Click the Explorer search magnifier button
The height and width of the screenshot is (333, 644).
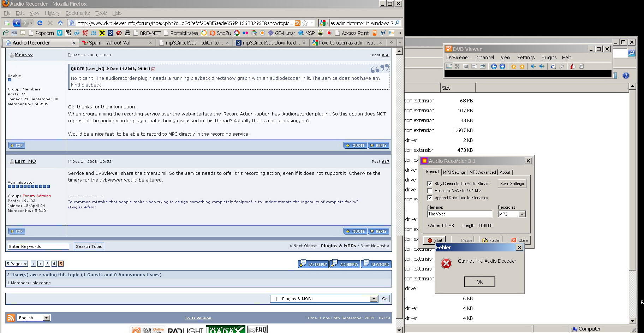(631, 53)
